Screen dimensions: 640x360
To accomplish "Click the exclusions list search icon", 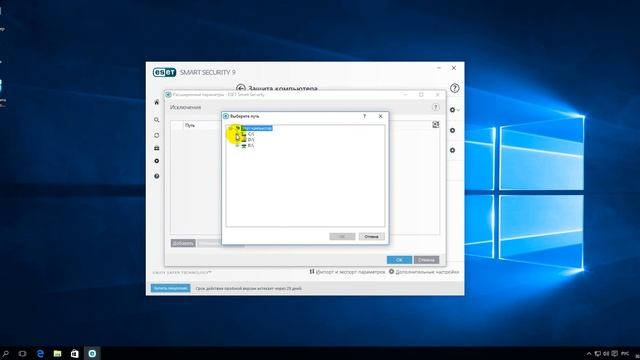I will [436, 124].
